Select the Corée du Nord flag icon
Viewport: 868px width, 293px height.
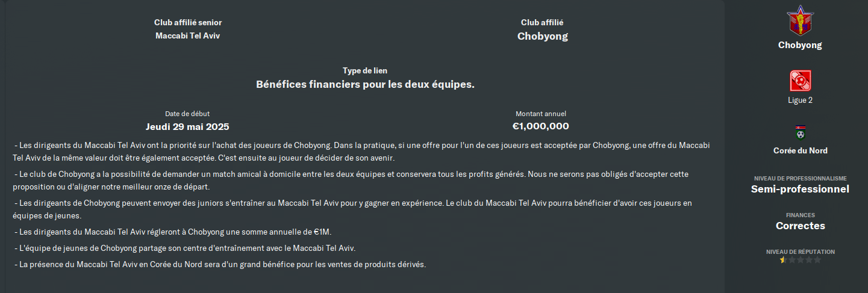[800, 132]
